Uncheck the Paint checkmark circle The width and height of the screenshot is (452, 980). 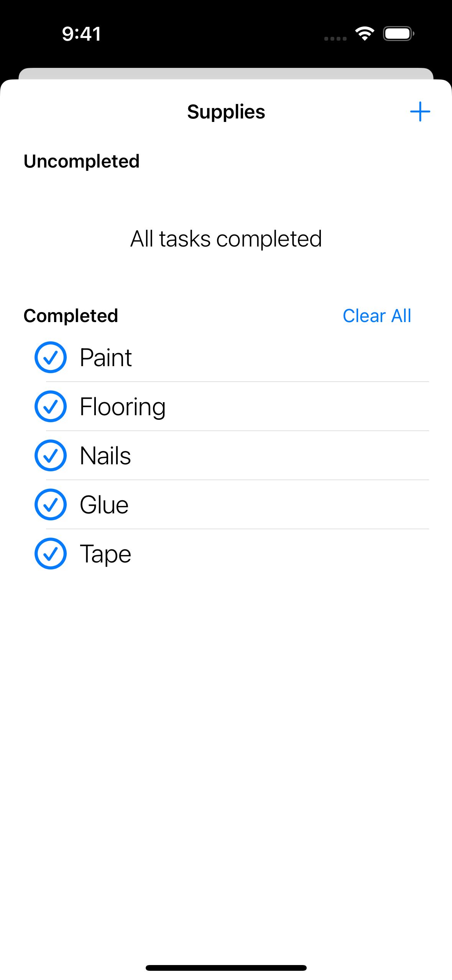pos(51,357)
